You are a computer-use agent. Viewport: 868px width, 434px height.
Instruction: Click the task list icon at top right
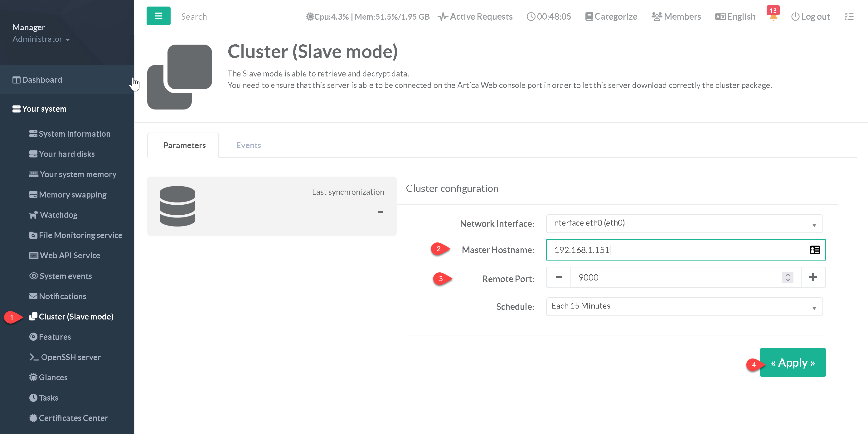click(x=848, y=17)
